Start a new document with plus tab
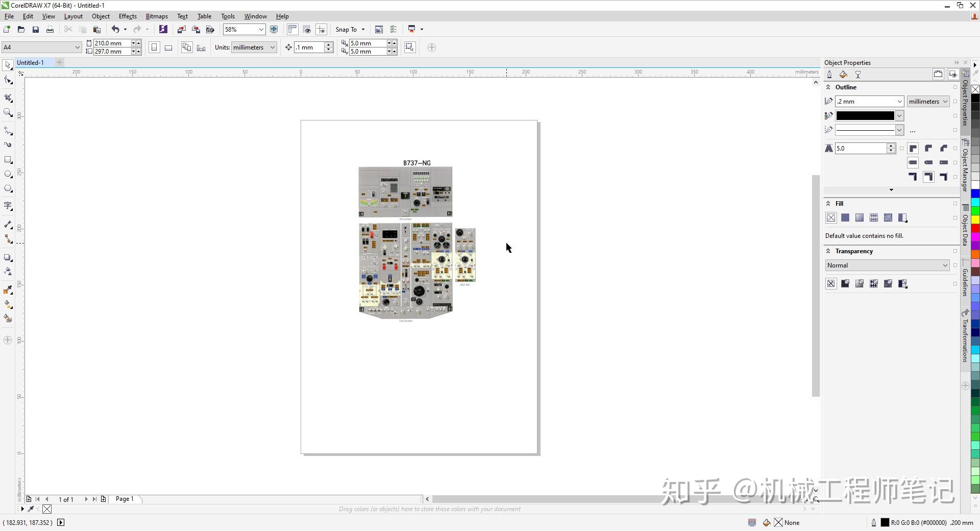Image resolution: width=980 pixels, height=531 pixels. (x=59, y=62)
